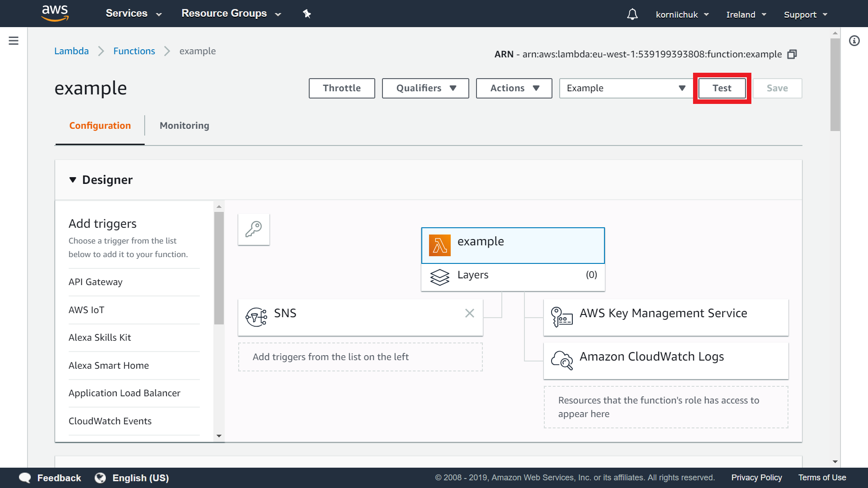Expand the Actions dropdown
The image size is (868, 488).
tap(514, 88)
